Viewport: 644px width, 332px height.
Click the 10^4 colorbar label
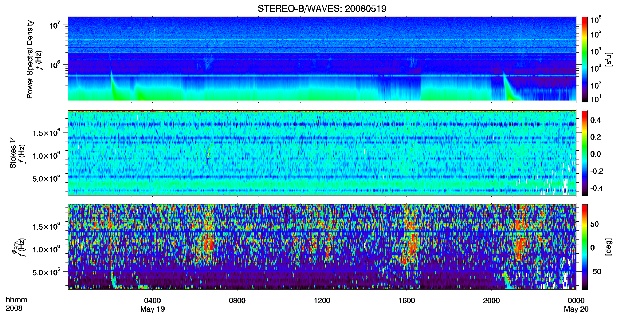(x=596, y=51)
